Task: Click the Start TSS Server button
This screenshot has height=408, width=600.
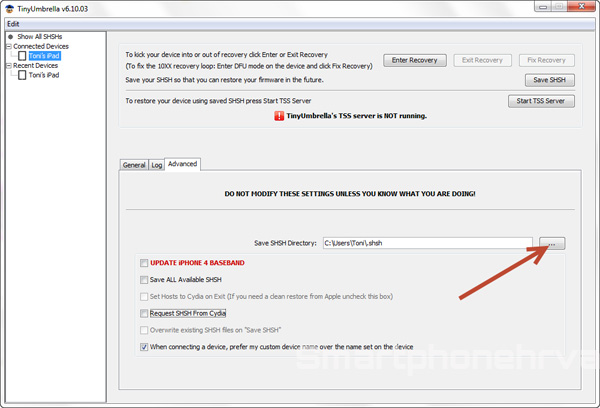Action: [541, 101]
